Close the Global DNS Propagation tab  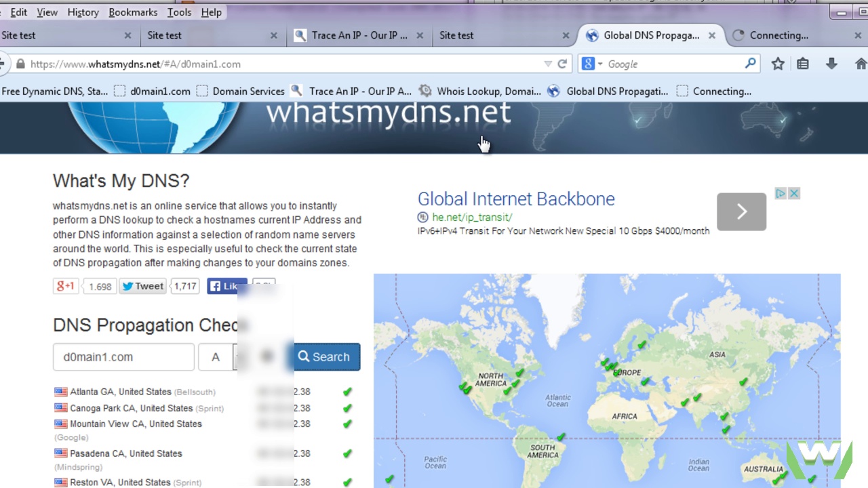(x=712, y=35)
